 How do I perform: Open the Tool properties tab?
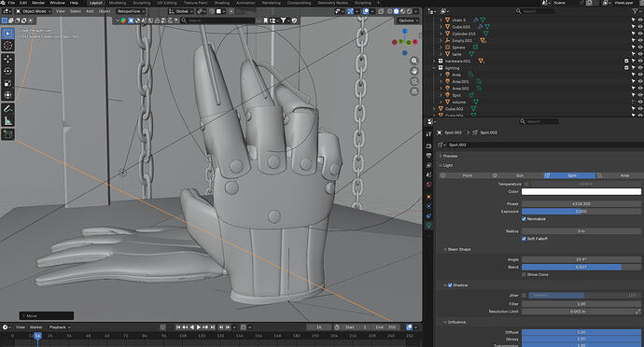(428, 134)
